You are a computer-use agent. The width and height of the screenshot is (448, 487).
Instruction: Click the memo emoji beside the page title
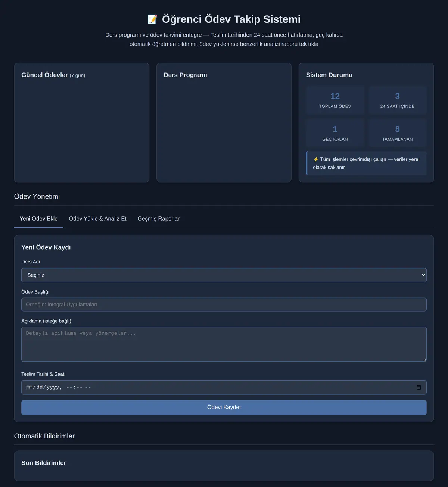coord(152,19)
